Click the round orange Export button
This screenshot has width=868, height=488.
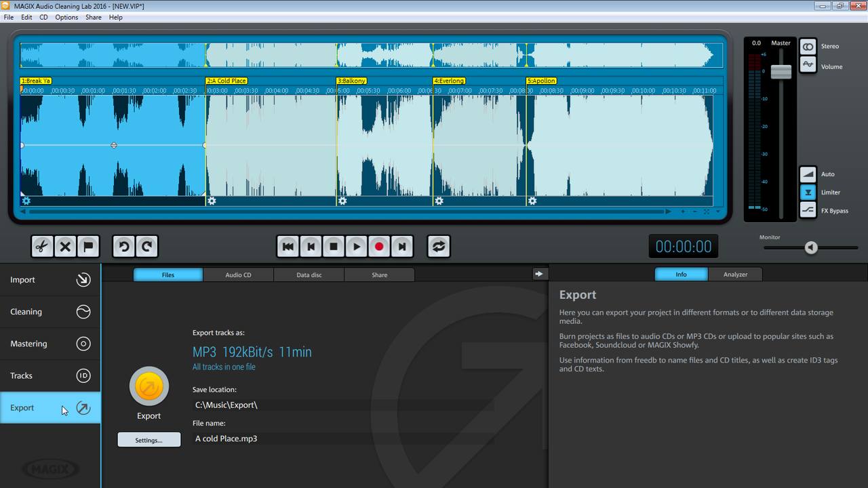(149, 386)
